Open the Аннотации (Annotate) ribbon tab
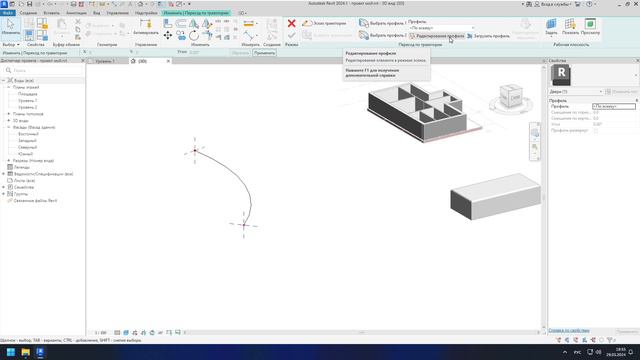 pos(76,13)
